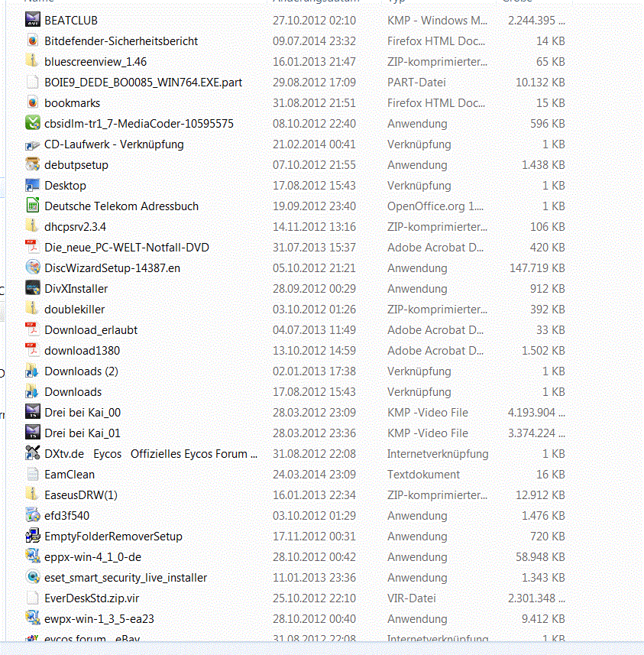Select the size 10.132 KB
The image size is (644, 655).
point(540,83)
